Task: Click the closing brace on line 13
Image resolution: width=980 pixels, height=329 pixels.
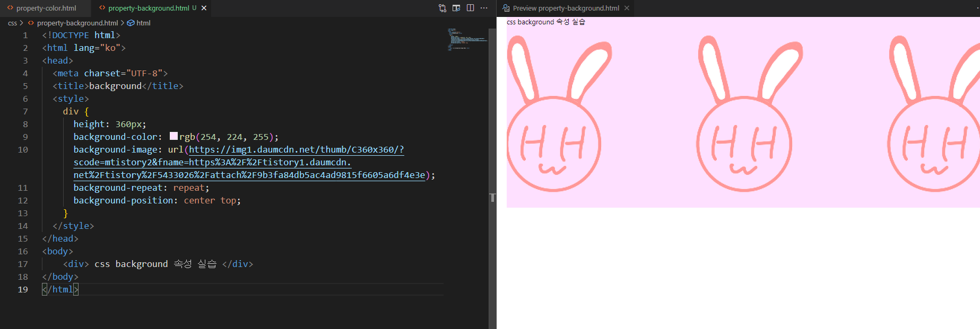Action: (65, 213)
